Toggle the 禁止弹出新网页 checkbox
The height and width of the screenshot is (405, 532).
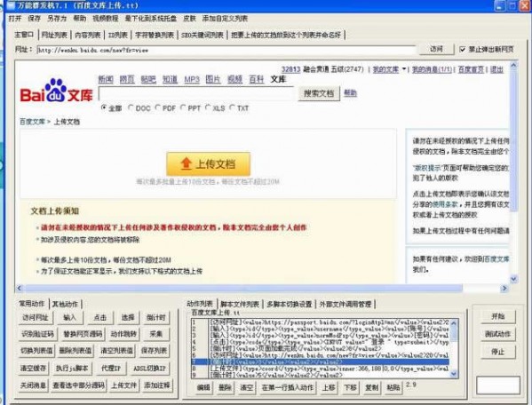pos(462,50)
